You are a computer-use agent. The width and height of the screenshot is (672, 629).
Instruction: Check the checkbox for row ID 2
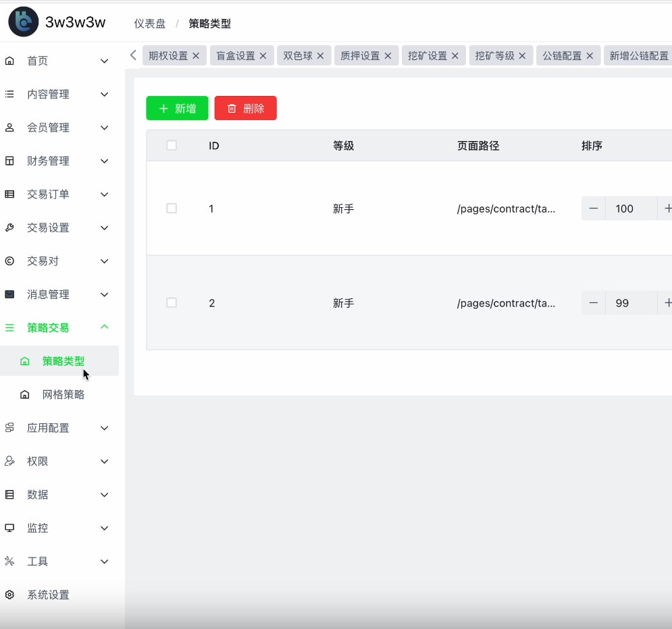point(172,303)
